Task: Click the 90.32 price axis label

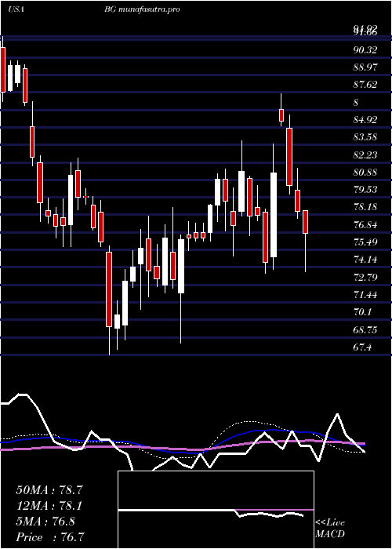Action: coord(365,50)
